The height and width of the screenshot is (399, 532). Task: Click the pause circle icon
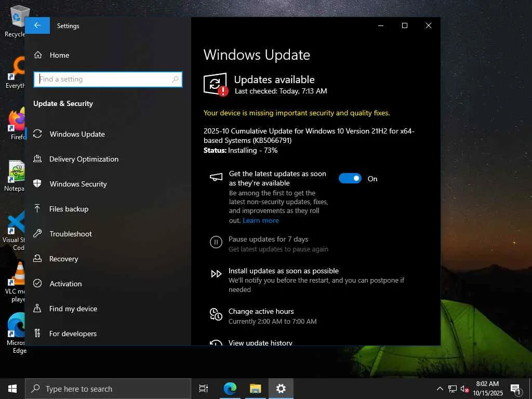[216, 242]
